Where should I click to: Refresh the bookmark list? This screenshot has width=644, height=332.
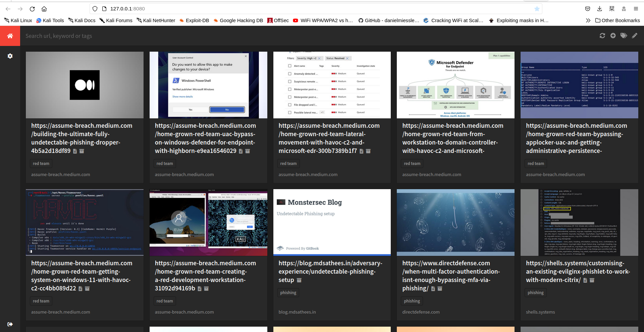tap(603, 36)
